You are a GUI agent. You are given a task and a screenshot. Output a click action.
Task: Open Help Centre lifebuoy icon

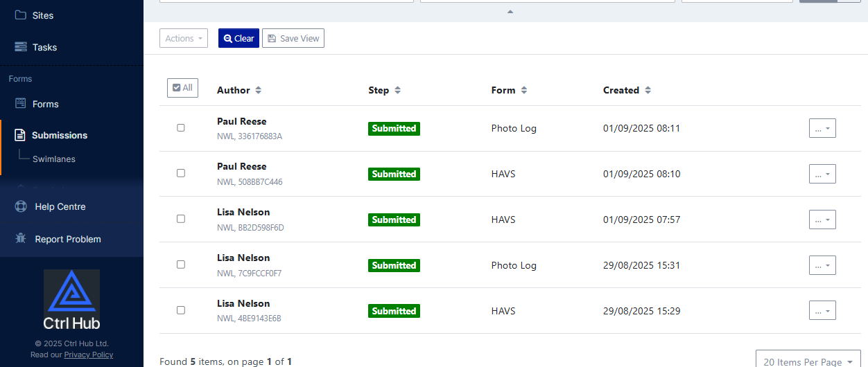(x=21, y=206)
